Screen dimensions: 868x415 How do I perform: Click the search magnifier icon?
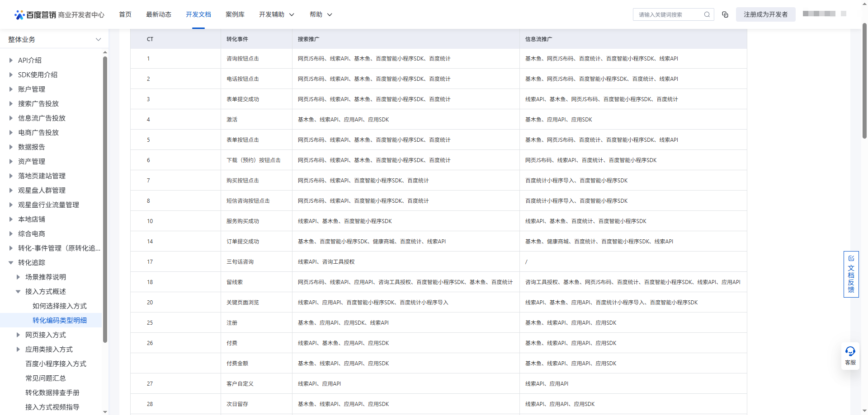click(707, 14)
